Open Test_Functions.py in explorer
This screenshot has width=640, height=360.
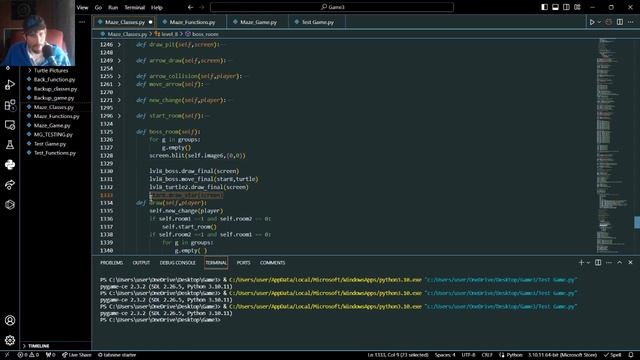pos(55,153)
